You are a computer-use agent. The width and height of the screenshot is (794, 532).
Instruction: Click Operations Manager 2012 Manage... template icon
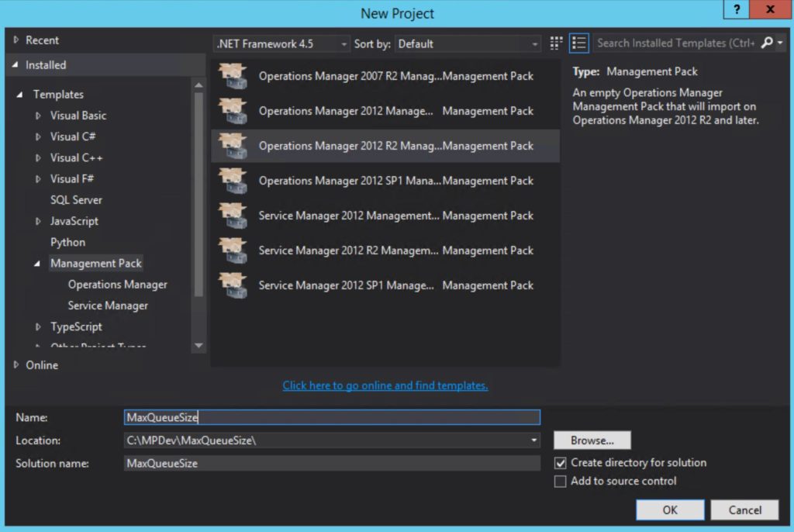[x=233, y=111]
